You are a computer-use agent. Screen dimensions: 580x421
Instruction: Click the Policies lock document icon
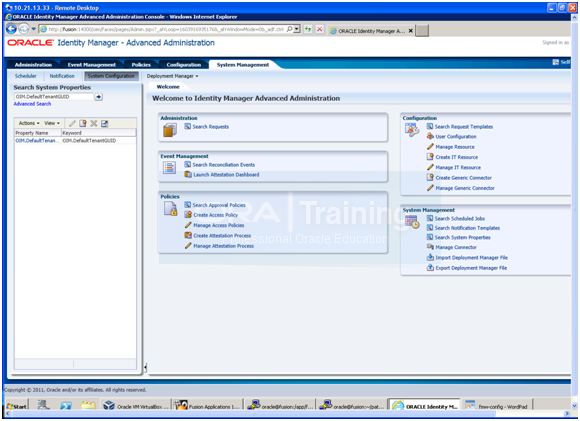click(171, 209)
